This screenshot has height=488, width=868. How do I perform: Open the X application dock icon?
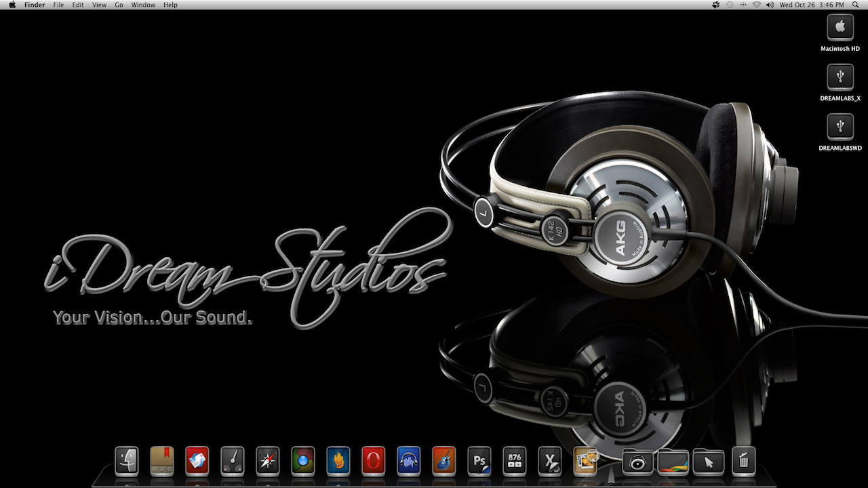[550, 461]
